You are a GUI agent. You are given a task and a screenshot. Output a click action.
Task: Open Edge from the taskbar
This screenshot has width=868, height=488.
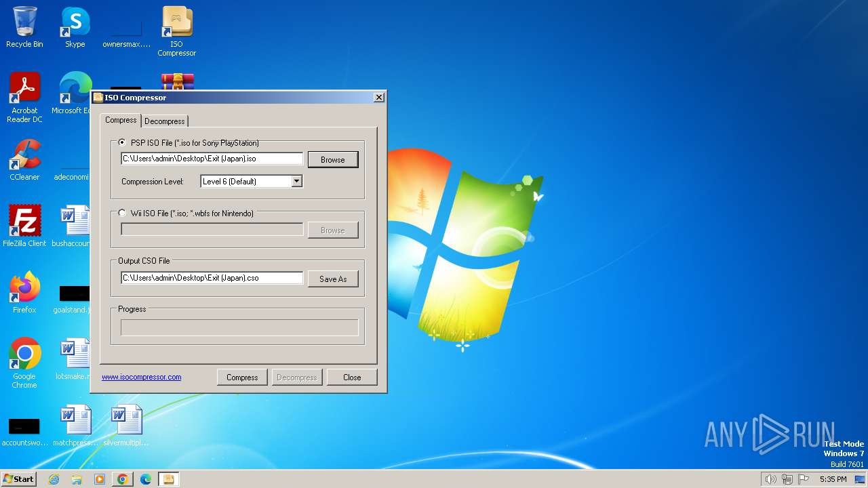(x=146, y=479)
